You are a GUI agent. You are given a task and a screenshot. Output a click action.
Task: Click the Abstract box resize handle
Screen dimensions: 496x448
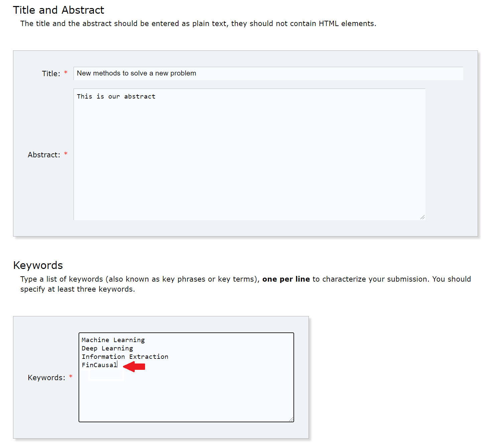click(422, 217)
